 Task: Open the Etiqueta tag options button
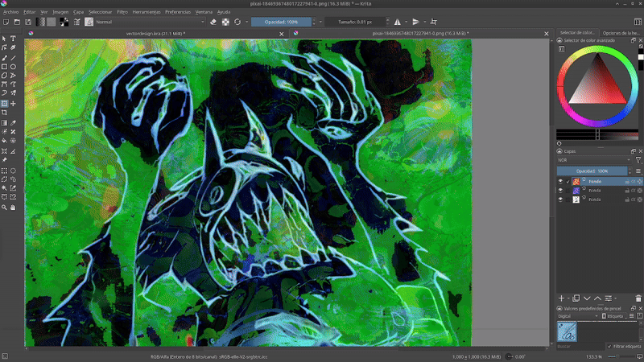[613, 316]
